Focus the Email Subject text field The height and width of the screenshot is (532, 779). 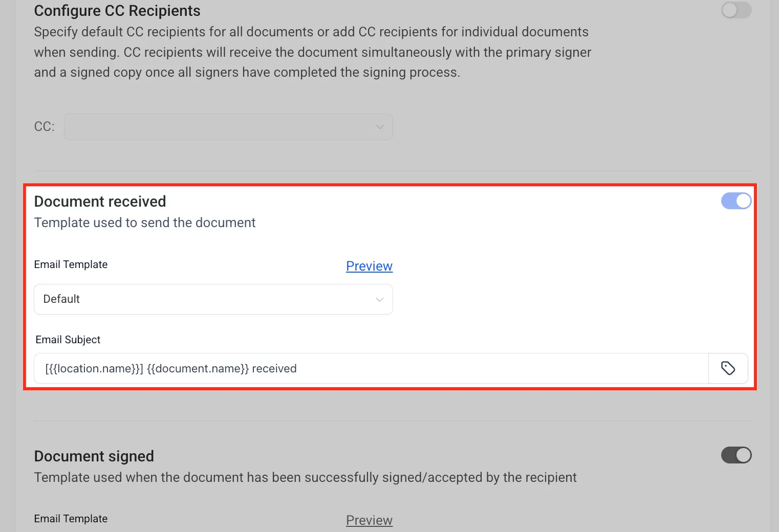(x=371, y=368)
